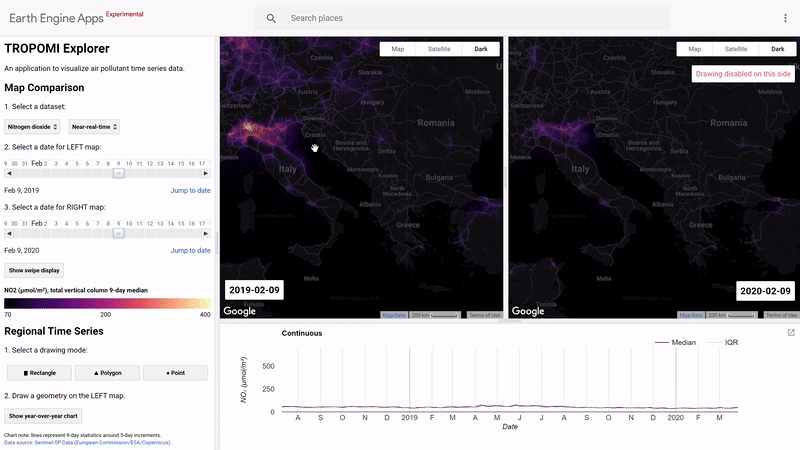Click the 2019-02-09 date label
This screenshot has width=800, height=450.
[254, 290]
